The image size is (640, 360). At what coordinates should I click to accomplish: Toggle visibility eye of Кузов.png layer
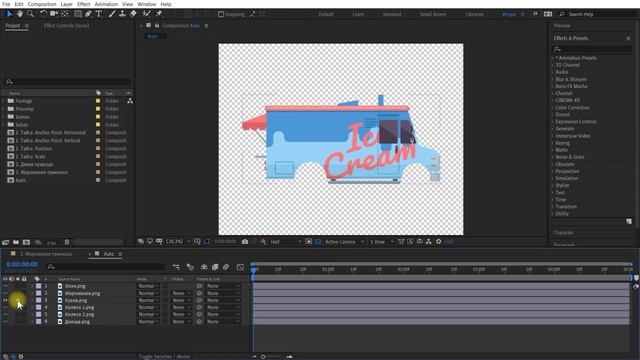pyautogui.click(x=5, y=300)
